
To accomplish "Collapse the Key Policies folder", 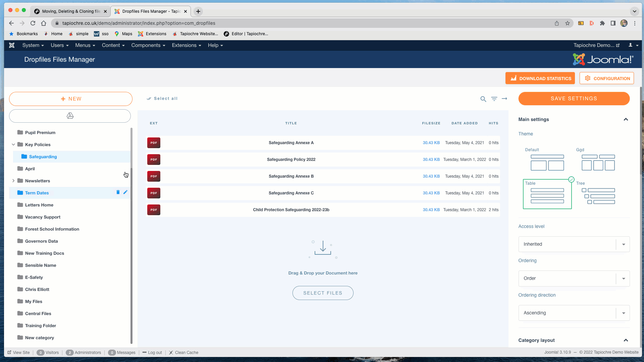I will coord(13,145).
